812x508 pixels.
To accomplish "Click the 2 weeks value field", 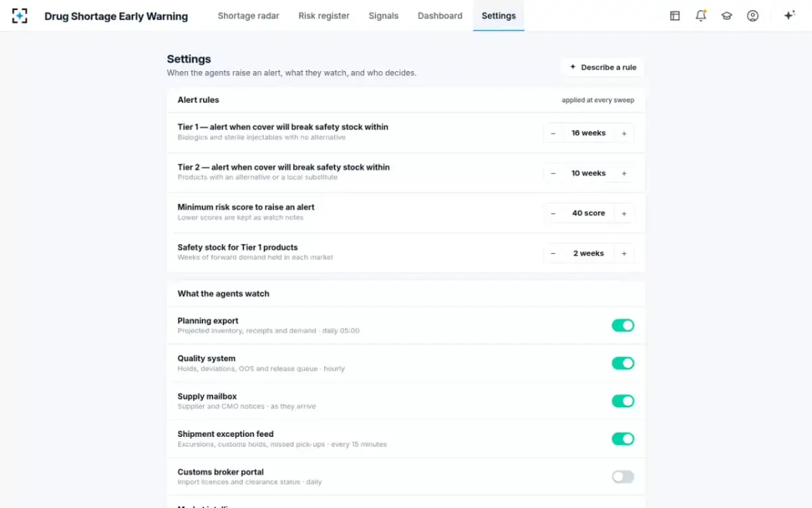I will click(x=589, y=253).
